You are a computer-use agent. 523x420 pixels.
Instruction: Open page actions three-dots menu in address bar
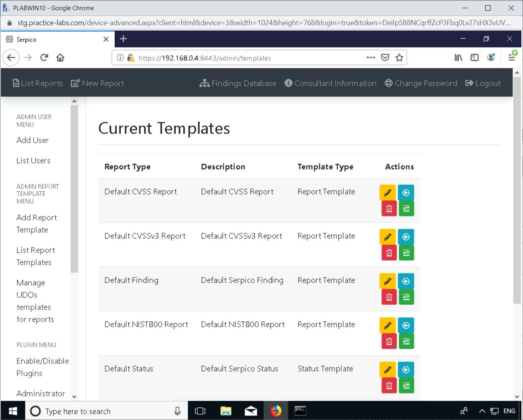pyautogui.click(x=370, y=58)
